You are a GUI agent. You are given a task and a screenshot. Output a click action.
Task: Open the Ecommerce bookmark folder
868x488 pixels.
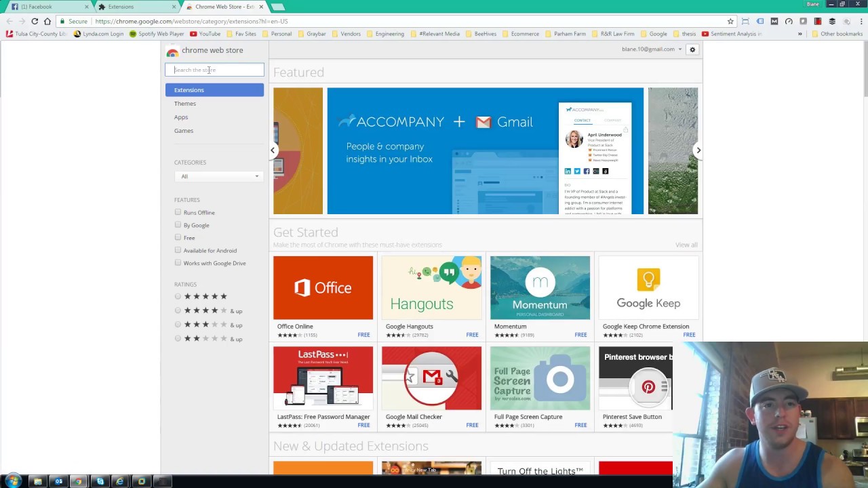[521, 34]
